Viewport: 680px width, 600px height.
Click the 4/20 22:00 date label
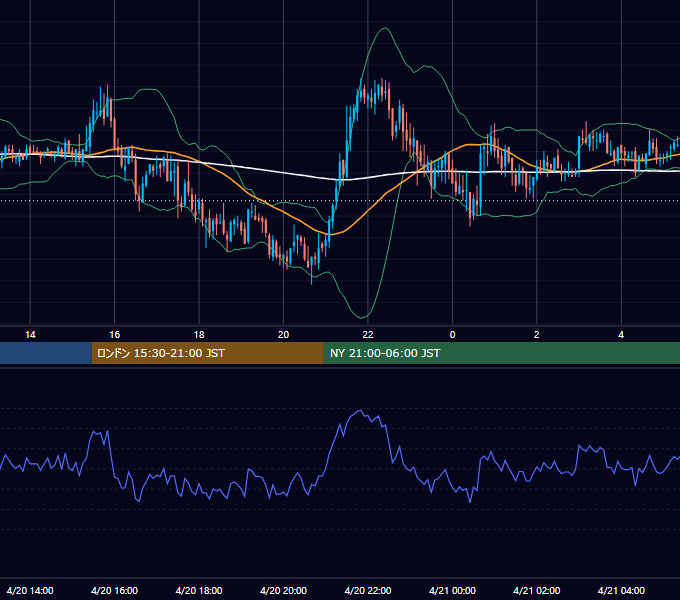[368, 590]
